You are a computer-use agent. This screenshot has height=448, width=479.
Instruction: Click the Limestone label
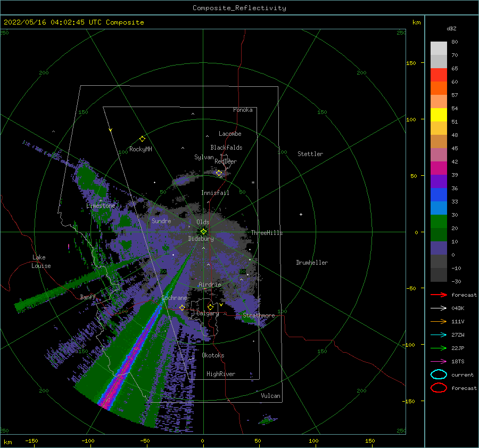coord(101,206)
